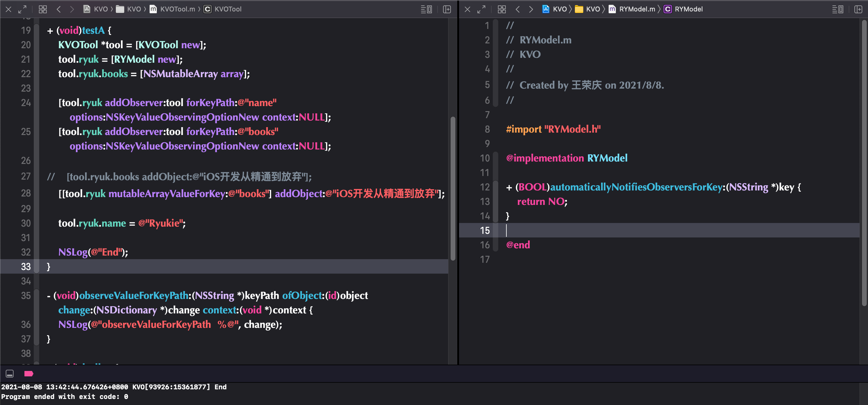Click line number 24 gutter
Viewport: 868px width, 405px height.
pyautogui.click(x=26, y=103)
